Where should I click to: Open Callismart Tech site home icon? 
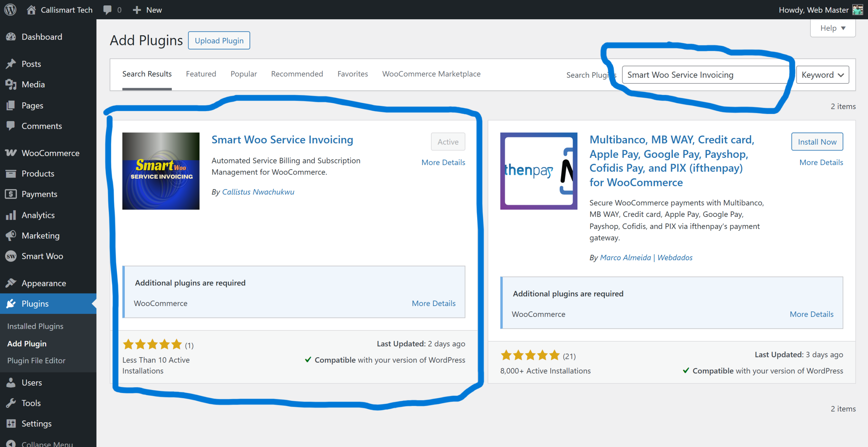31,10
